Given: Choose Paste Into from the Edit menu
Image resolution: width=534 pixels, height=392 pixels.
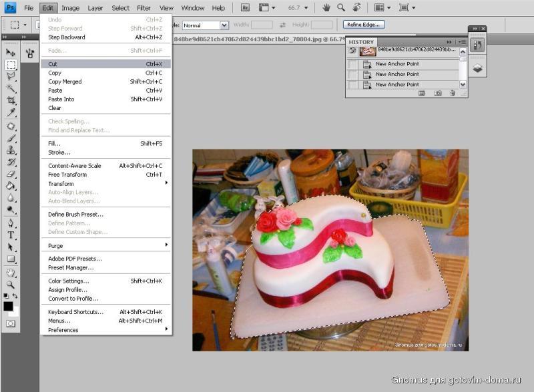Looking at the screenshot, I should click(105, 99).
